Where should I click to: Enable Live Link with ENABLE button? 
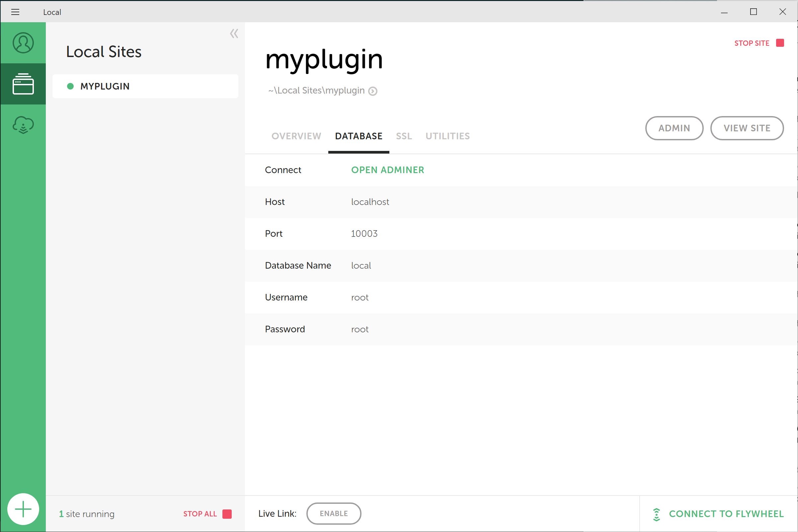334,513
